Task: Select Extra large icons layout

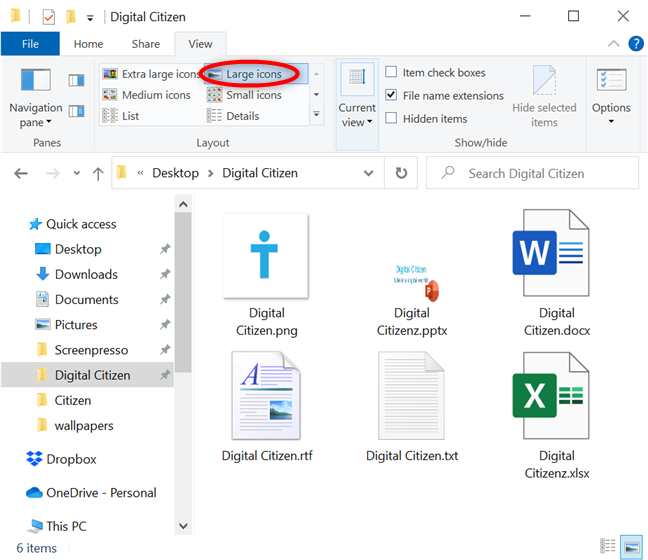Action: [151, 74]
